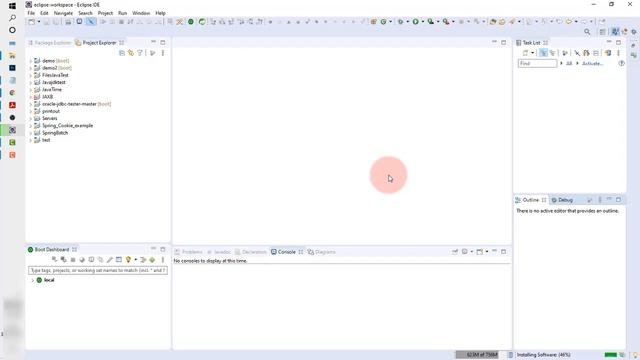Expand the JAXB project node
This screenshot has height=360, width=640.
31,97
